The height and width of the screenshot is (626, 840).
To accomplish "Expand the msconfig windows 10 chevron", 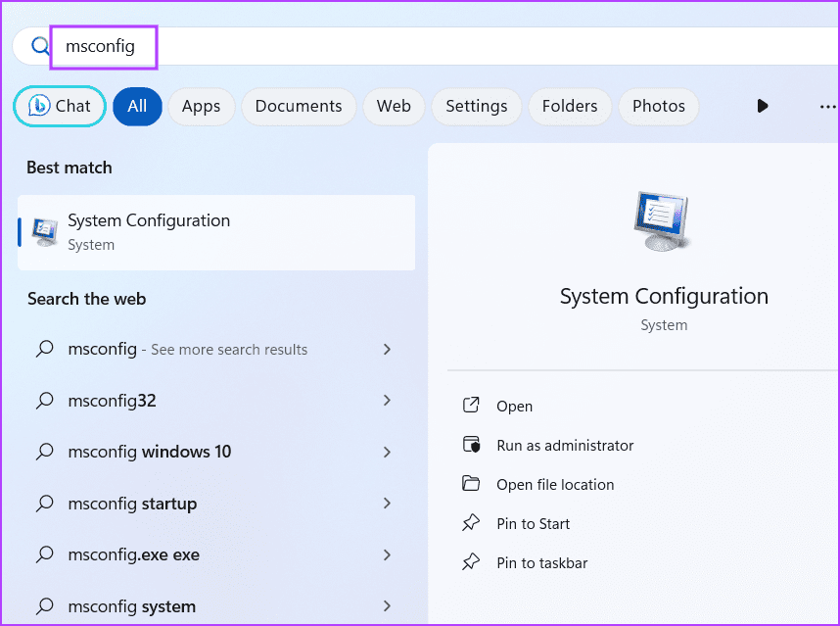I will [x=387, y=452].
